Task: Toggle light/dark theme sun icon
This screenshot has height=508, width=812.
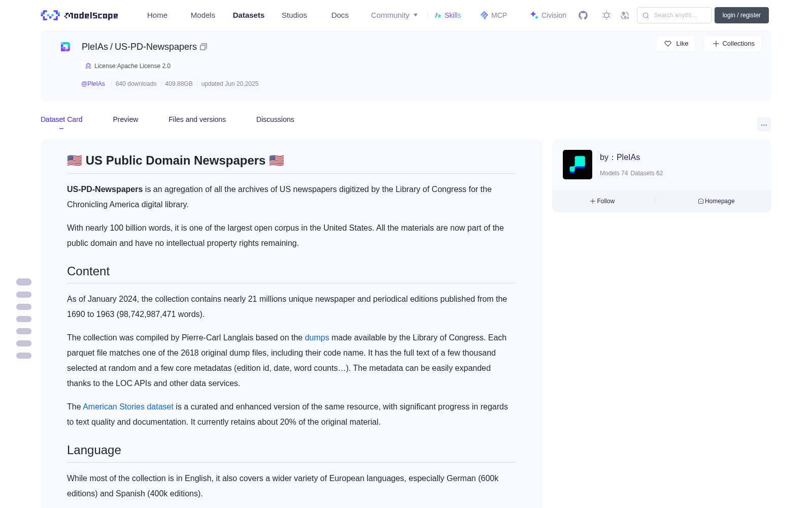Action: pos(606,15)
